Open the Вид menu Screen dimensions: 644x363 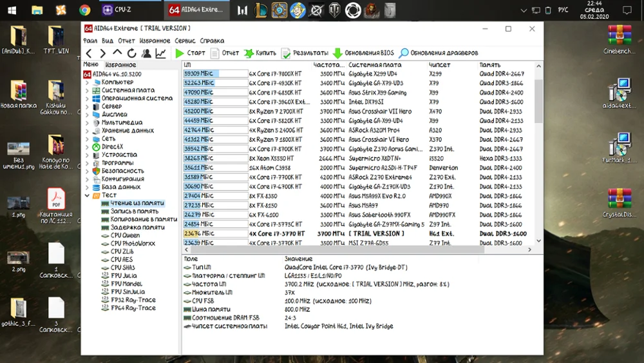pyautogui.click(x=108, y=41)
